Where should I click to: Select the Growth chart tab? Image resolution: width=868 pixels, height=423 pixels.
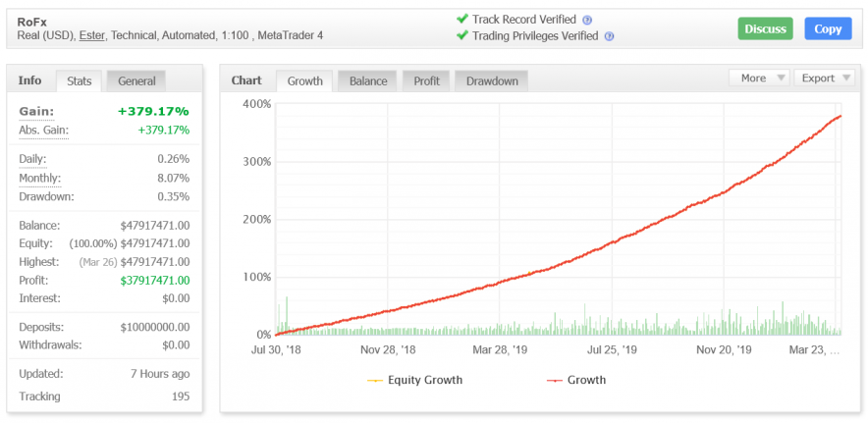point(304,81)
